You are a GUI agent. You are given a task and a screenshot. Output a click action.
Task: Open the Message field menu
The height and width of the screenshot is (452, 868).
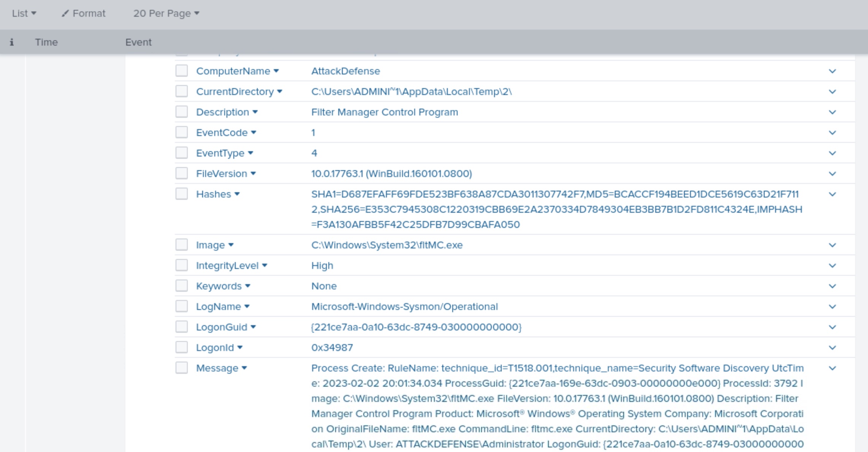coord(222,368)
